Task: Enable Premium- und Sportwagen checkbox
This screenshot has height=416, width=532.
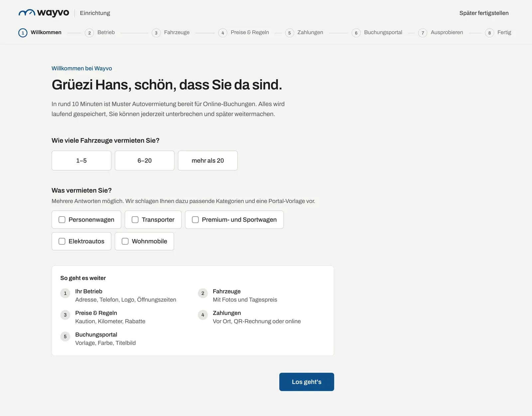Action: click(x=195, y=220)
